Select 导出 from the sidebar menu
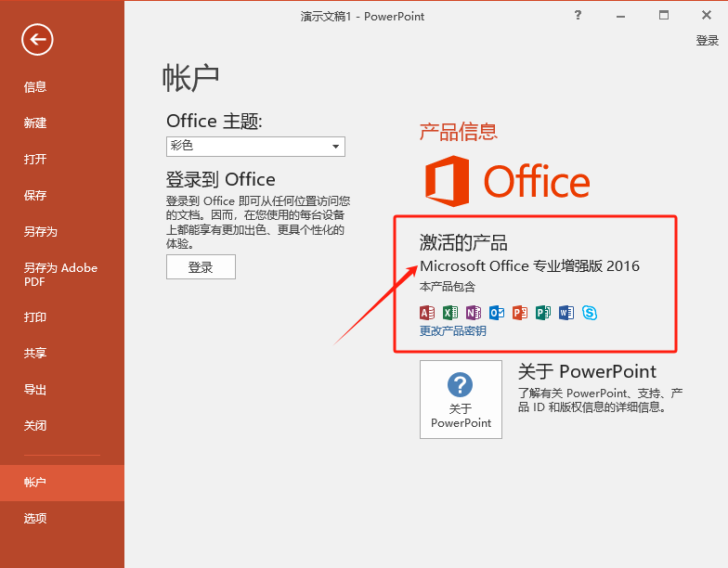 (x=35, y=390)
